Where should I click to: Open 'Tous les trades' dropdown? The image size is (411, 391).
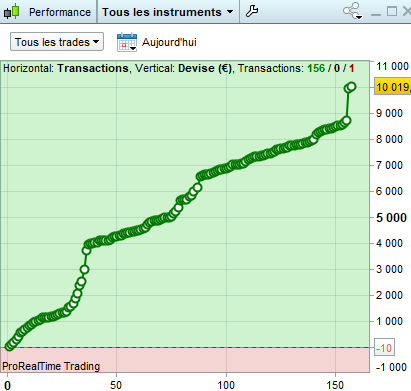click(57, 42)
